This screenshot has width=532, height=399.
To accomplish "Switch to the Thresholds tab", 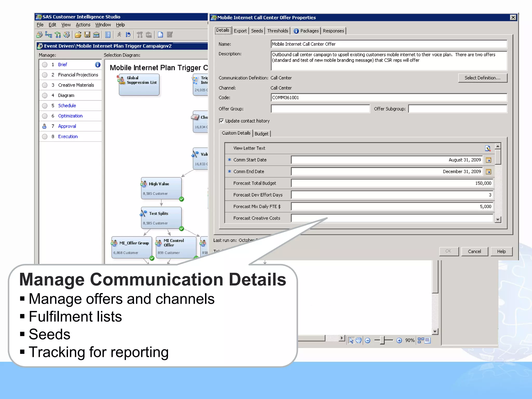I will [278, 31].
